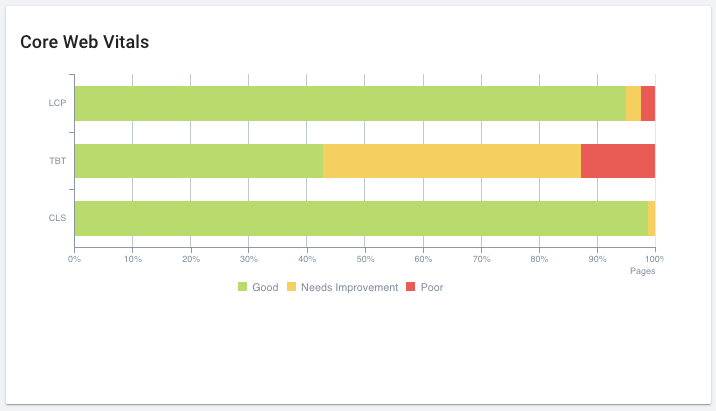Click the TBT axis label
The width and height of the screenshot is (716, 411).
57,161
